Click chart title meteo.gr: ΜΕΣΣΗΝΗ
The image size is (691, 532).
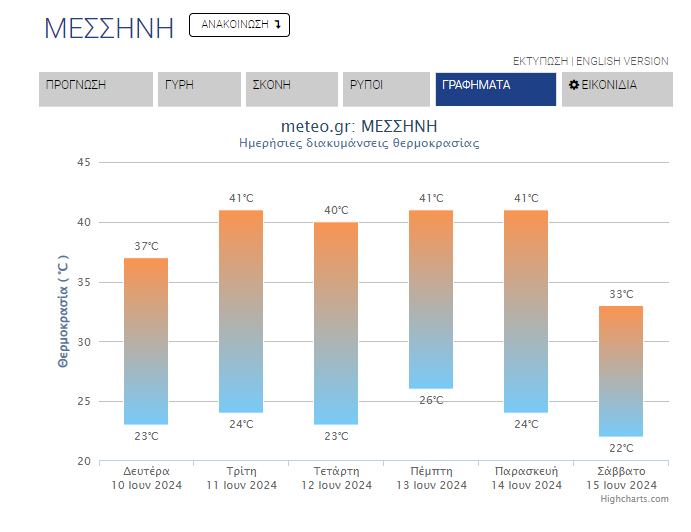(359, 126)
